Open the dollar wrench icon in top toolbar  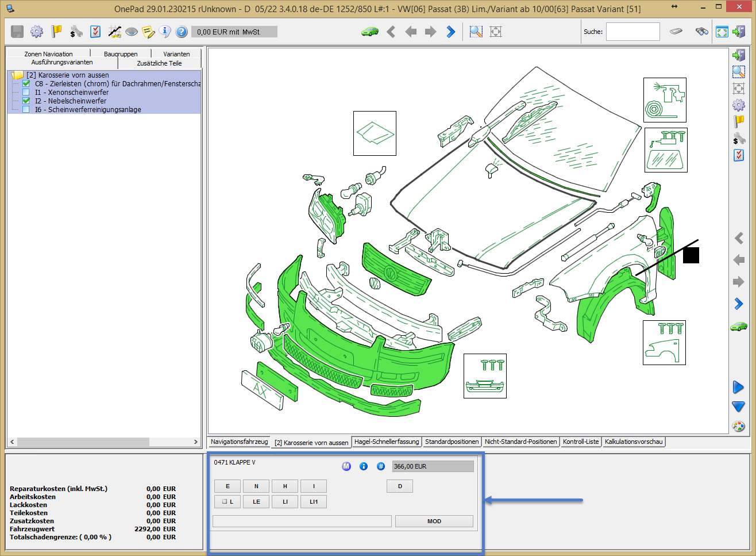coord(76,32)
